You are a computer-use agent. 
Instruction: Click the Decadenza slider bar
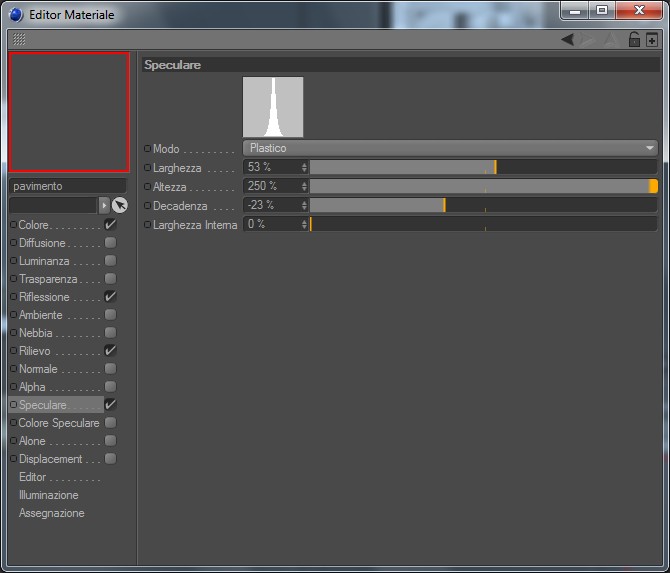click(483, 205)
